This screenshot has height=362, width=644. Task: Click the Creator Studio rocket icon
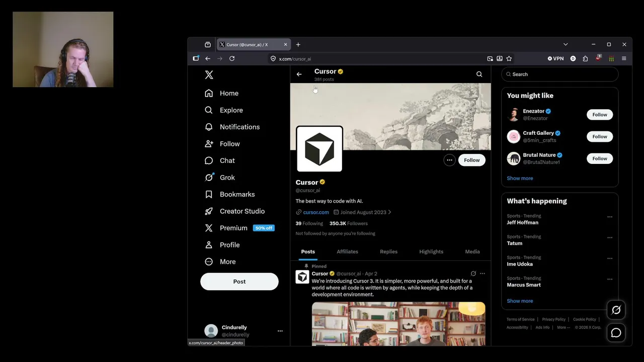[209, 211]
